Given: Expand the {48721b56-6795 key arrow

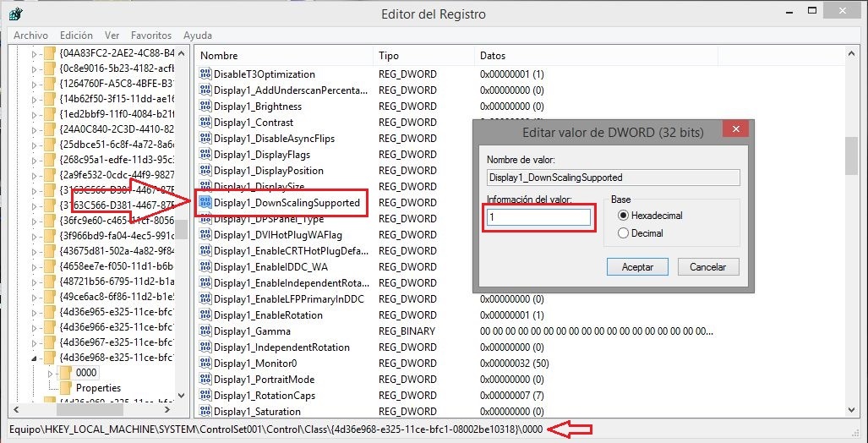Looking at the screenshot, I should point(35,282).
